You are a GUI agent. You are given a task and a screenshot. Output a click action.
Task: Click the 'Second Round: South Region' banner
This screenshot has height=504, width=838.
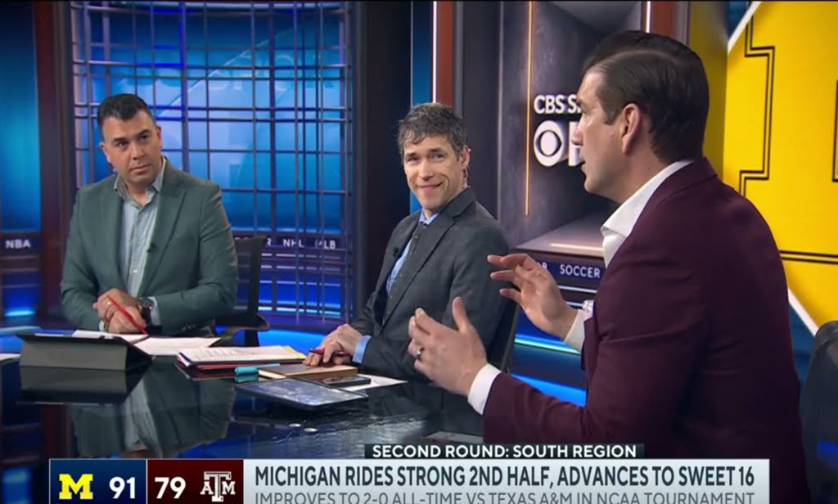pos(504,451)
